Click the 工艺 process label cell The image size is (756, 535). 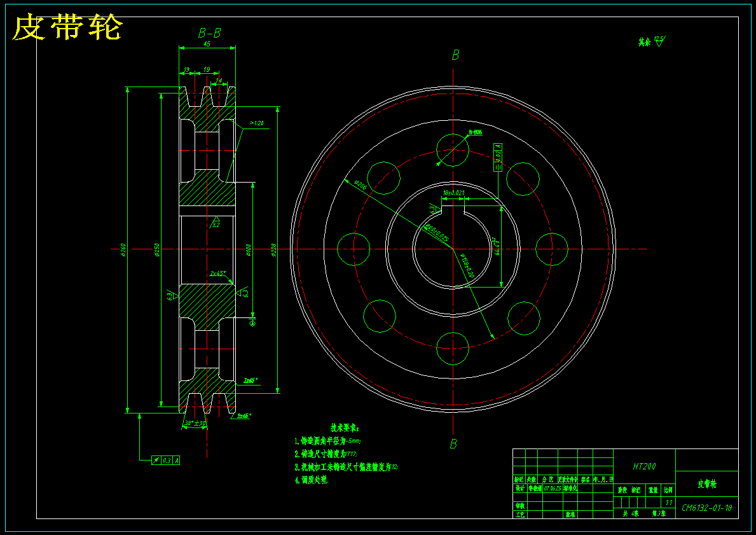pos(519,514)
